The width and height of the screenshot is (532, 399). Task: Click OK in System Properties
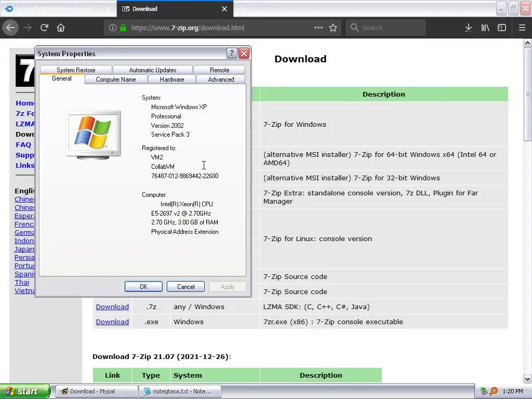tap(143, 287)
